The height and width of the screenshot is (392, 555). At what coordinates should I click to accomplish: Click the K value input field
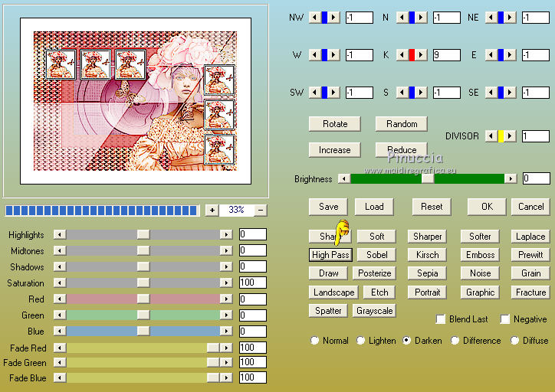click(x=447, y=55)
